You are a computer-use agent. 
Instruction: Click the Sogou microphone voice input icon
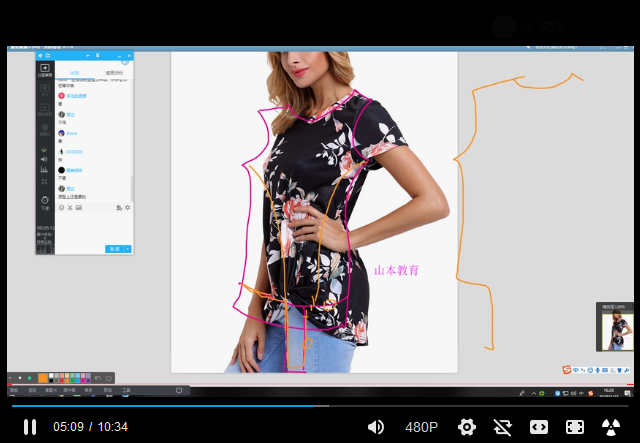pos(598,370)
